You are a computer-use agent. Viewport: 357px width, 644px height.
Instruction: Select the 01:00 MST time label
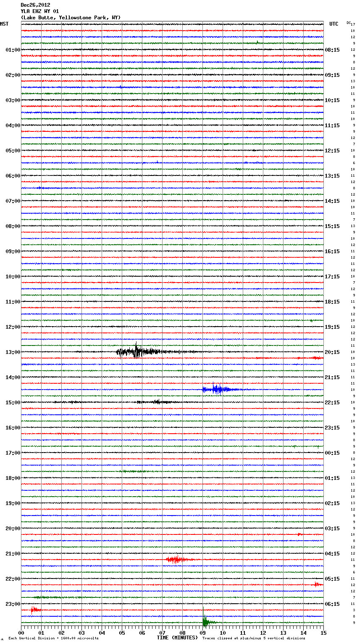[x=13, y=50]
